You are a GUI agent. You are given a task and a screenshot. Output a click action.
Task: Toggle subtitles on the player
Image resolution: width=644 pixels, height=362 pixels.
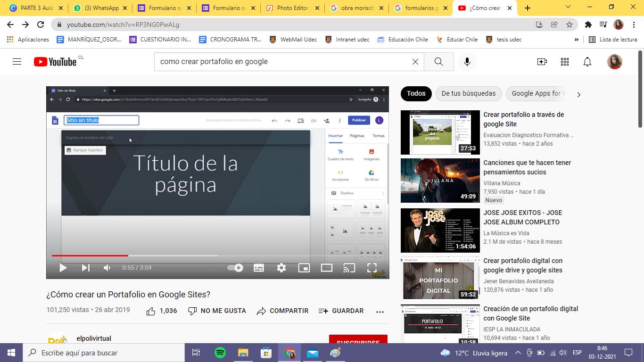(x=259, y=268)
